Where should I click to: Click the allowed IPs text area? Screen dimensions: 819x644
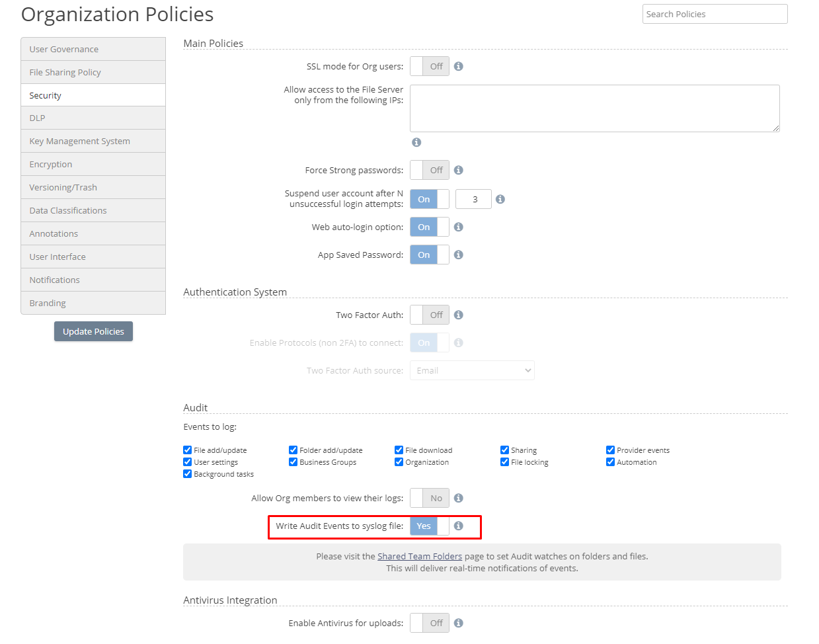(594, 108)
